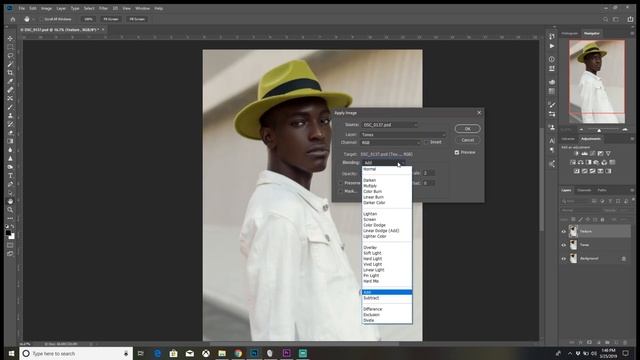This screenshot has height=360, width=640.
Task: Open Chrome from the taskbar
Action: pos(238,353)
